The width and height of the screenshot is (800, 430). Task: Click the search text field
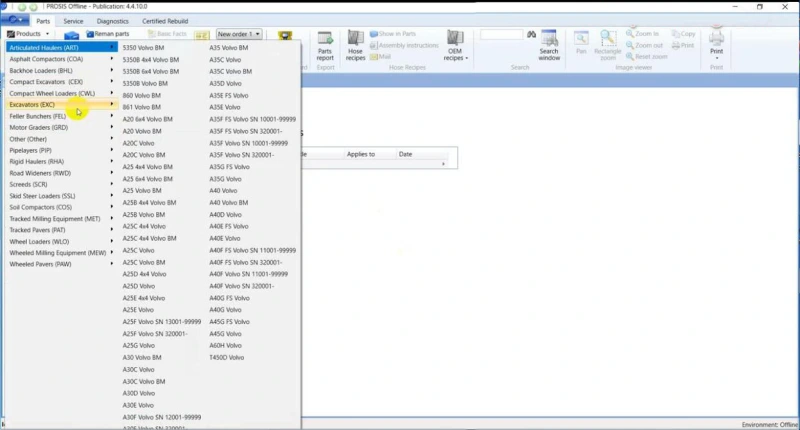(x=502, y=34)
